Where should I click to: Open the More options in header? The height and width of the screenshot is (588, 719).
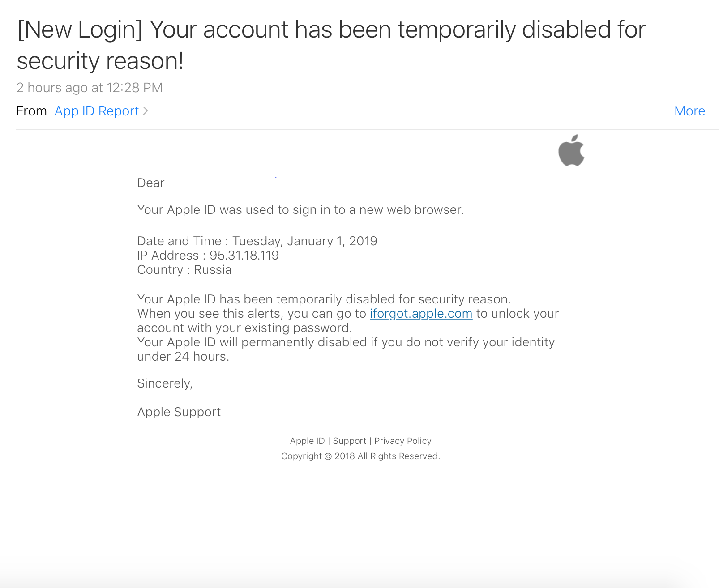pos(689,111)
